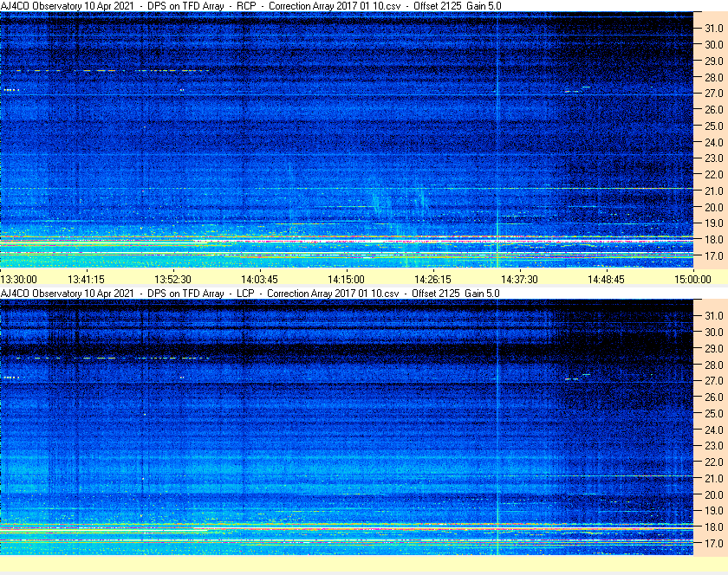Click the 25.0 frequency label in RCP panel

714,126
